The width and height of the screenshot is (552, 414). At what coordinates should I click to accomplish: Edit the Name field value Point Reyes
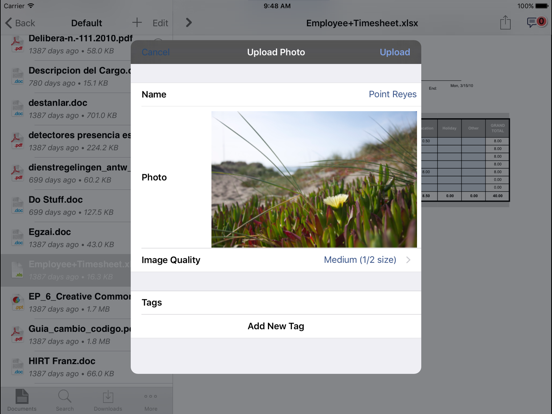(x=392, y=94)
